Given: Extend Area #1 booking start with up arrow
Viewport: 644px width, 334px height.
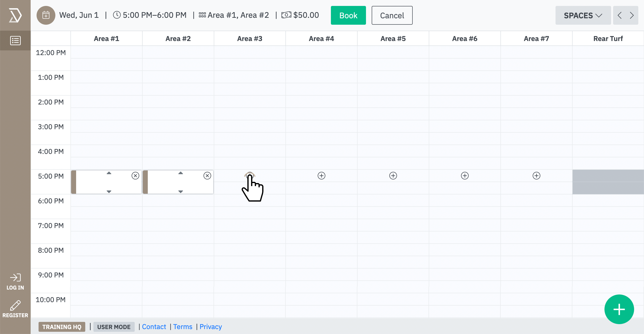Looking at the screenshot, I should pos(109,173).
